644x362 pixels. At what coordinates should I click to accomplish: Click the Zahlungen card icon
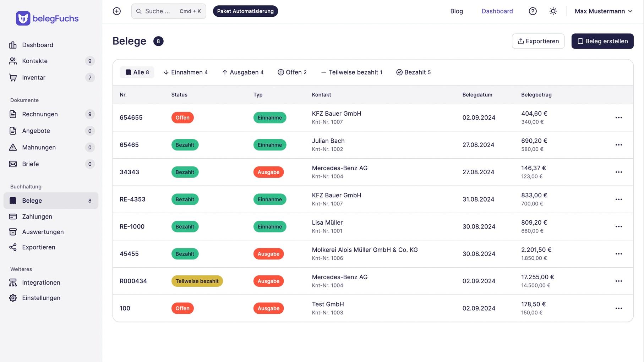[x=13, y=216]
